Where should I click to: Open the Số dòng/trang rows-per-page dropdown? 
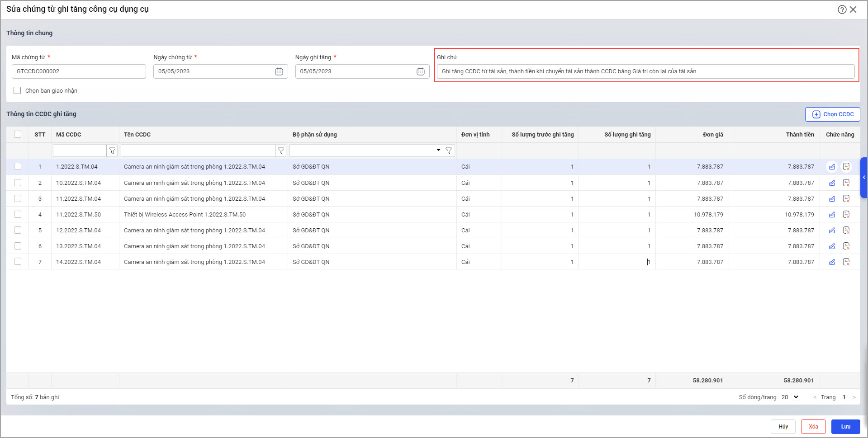[x=790, y=397]
